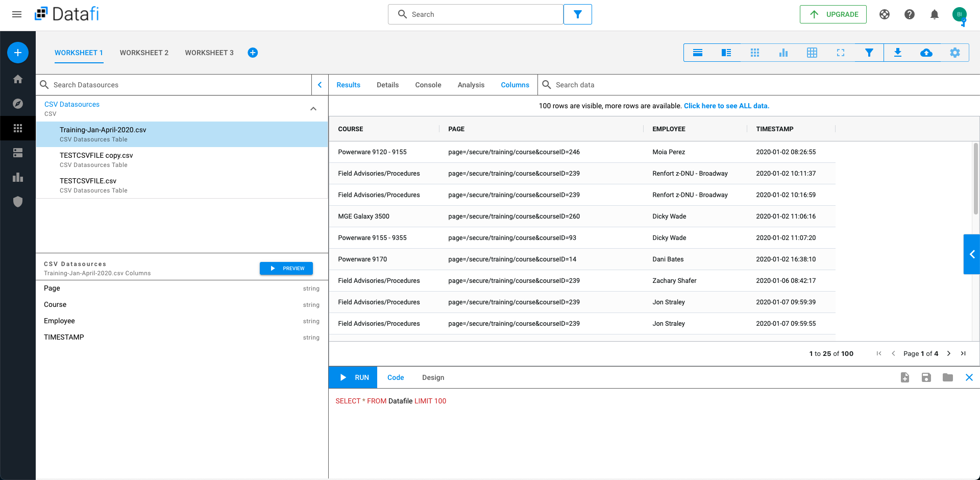Go to the next results page
This screenshot has width=980, height=480.
(x=949, y=353)
